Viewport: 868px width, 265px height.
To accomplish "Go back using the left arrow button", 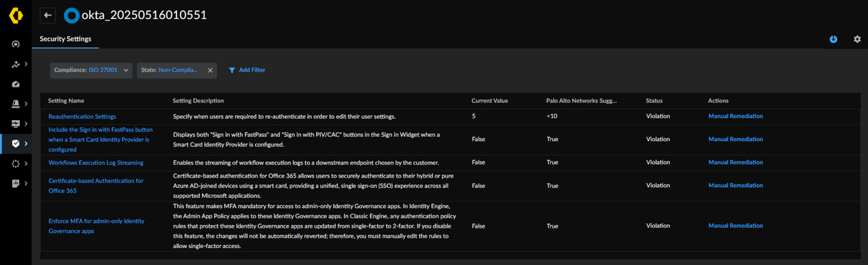I will (47, 15).
